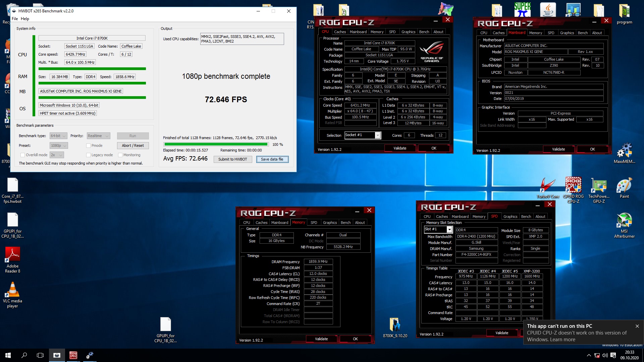Click the benchmark progress bar
This screenshot has height=362, width=644.
(216, 144)
